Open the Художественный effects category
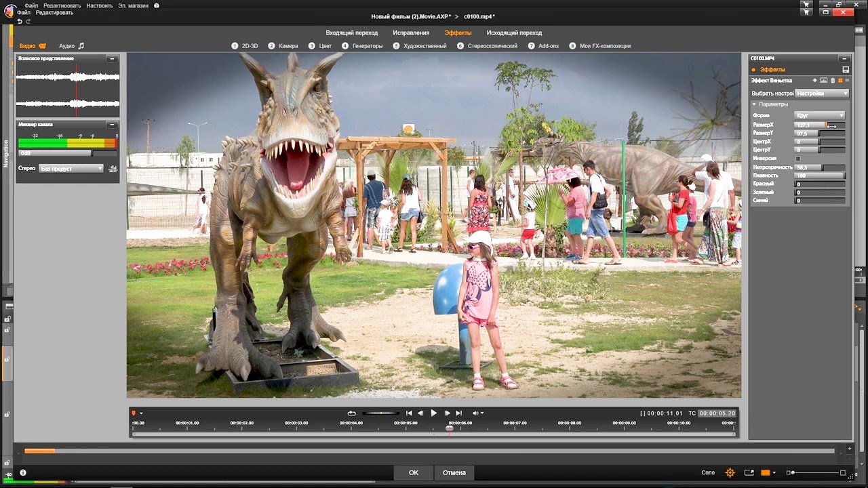Image resolution: width=868 pixels, height=488 pixels. coord(419,46)
